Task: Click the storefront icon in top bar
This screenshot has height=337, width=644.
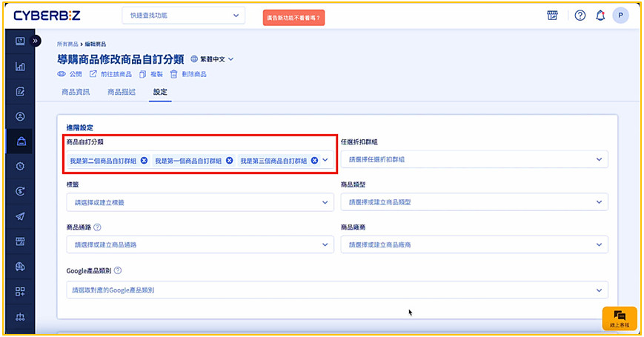Action: (x=552, y=16)
